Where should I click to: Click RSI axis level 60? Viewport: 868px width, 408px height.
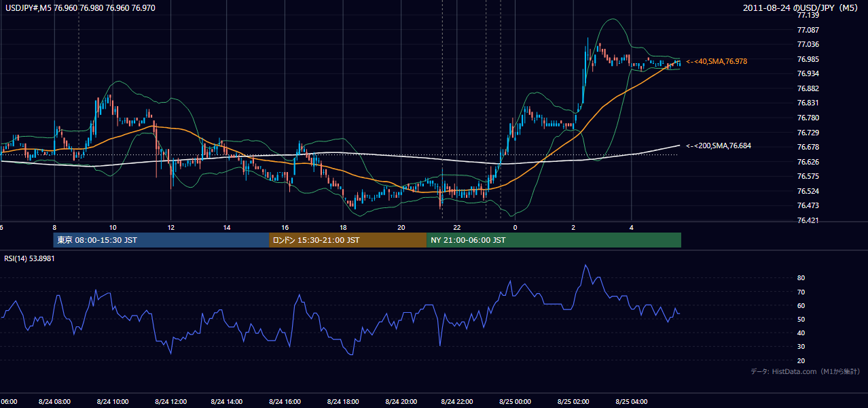click(801, 305)
